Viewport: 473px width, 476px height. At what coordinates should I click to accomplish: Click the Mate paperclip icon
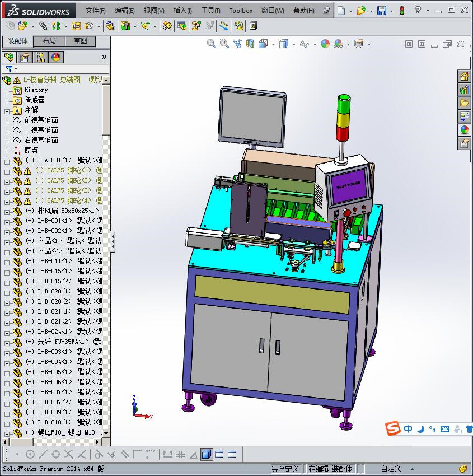(x=43, y=26)
